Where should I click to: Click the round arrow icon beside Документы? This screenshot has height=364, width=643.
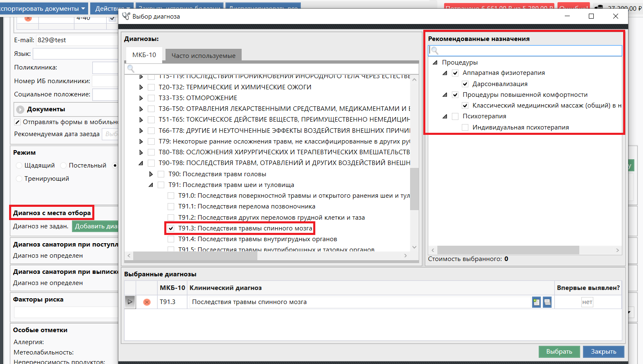20,110
